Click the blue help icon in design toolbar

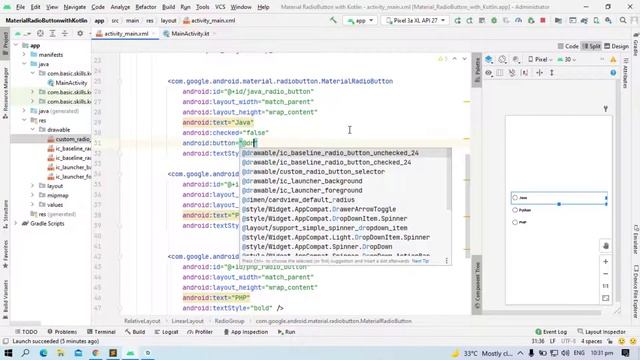[613, 73]
